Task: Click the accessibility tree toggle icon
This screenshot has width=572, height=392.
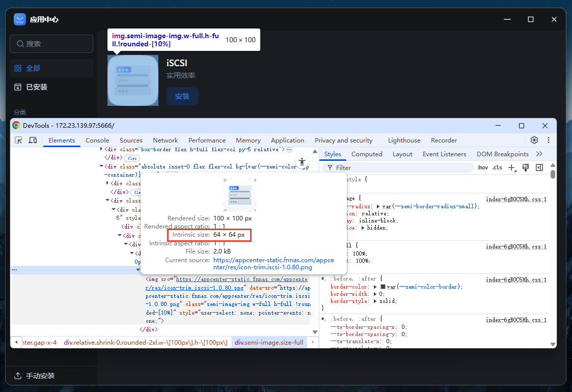Action: (302, 162)
